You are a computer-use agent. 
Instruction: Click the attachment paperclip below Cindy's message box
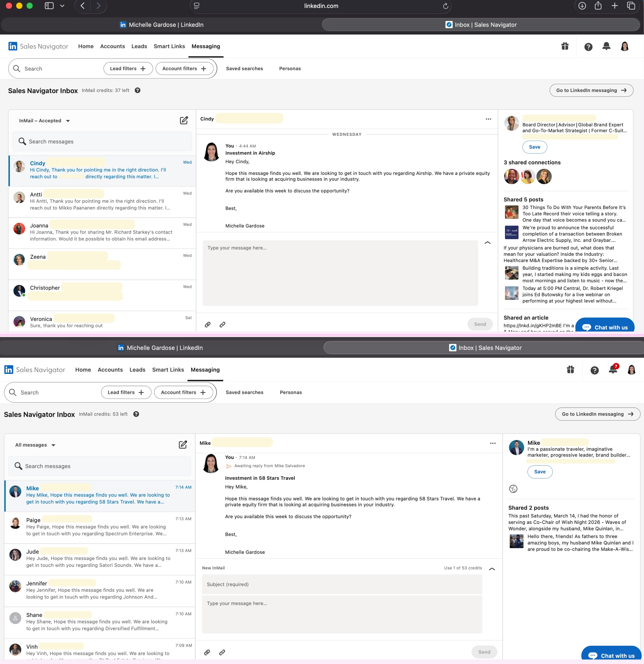pyautogui.click(x=208, y=325)
